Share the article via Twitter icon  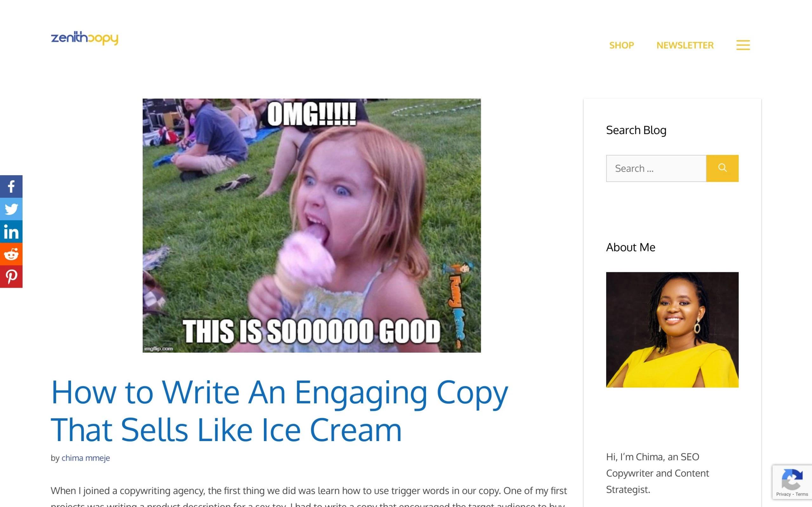(11, 209)
